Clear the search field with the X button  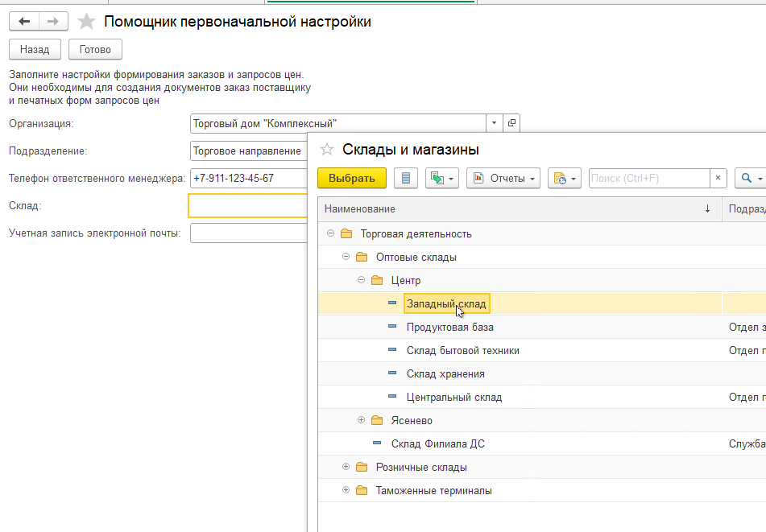(x=718, y=178)
